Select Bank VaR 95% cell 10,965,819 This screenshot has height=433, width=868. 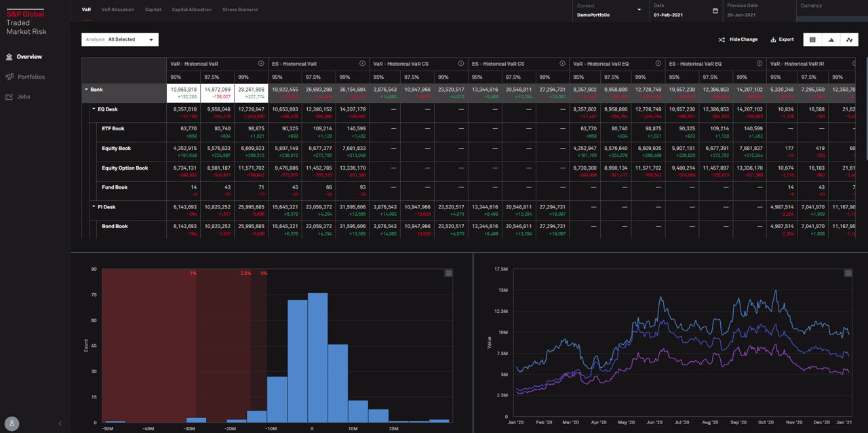point(184,93)
